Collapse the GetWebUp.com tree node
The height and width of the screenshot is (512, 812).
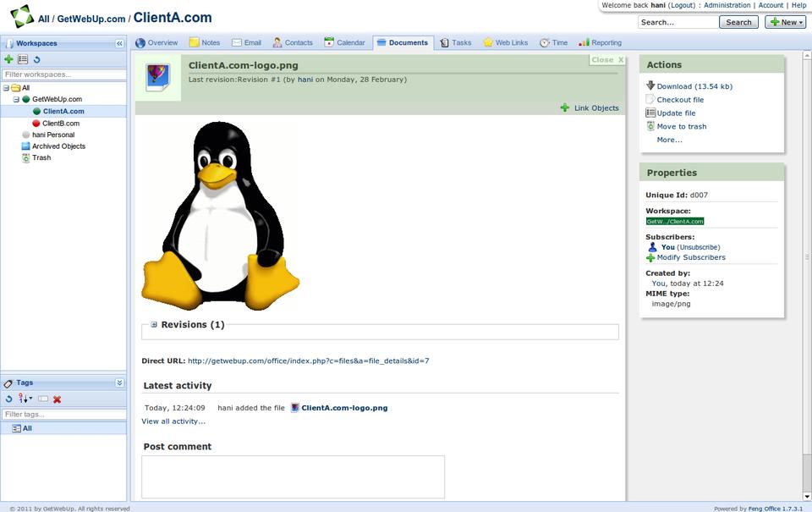pos(16,99)
